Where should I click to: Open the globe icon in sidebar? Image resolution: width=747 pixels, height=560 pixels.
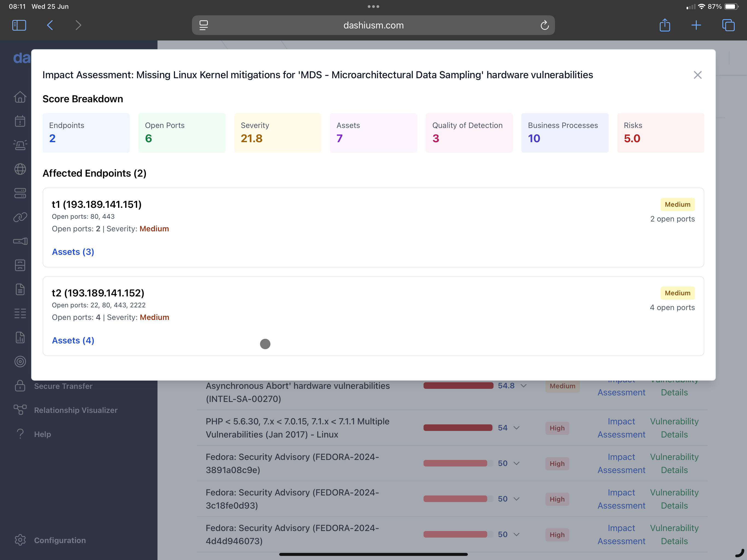(x=20, y=169)
